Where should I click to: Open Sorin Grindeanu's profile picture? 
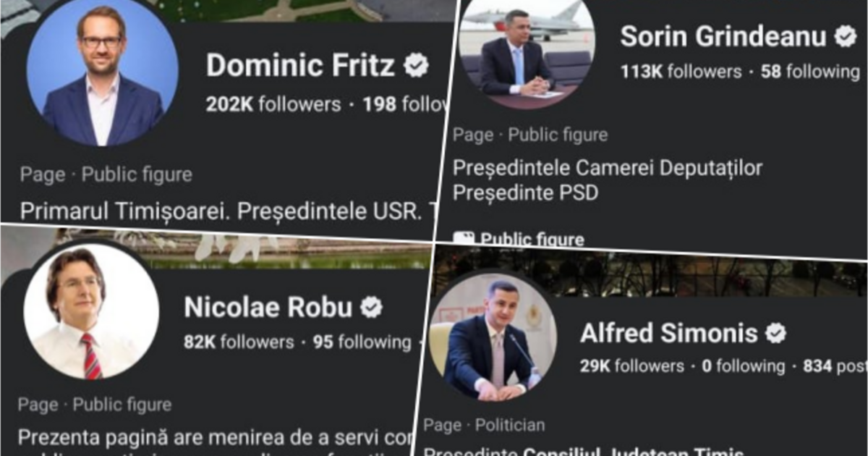pos(526,54)
